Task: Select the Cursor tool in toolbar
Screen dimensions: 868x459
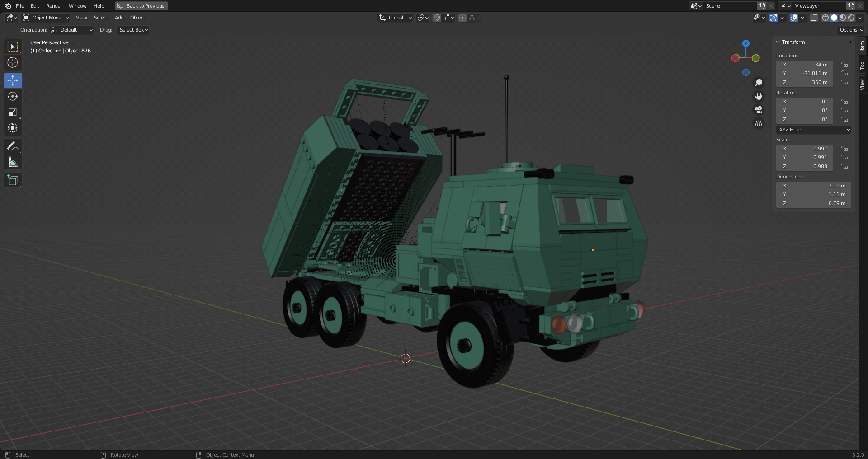Action: pyautogui.click(x=13, y=62)
